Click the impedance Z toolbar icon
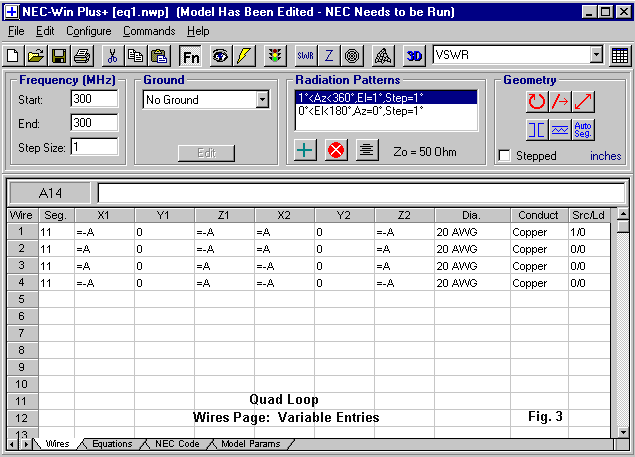 click(x=329, y=56)
